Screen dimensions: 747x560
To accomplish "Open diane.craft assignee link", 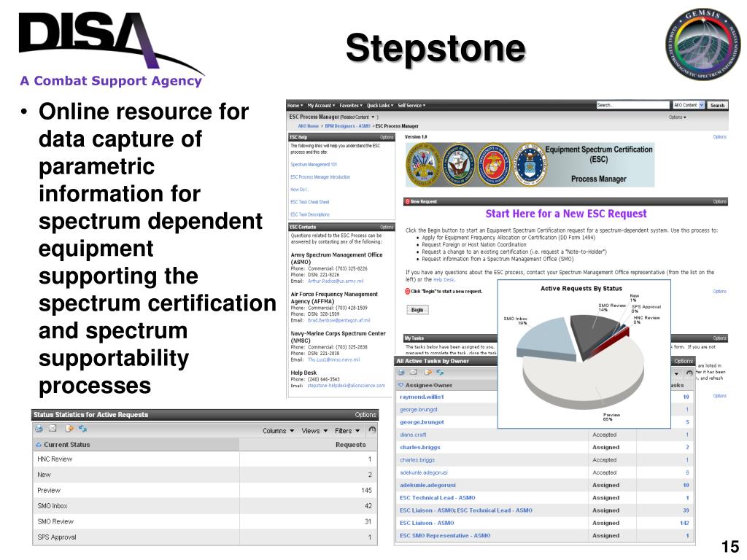I will [413, 435].
